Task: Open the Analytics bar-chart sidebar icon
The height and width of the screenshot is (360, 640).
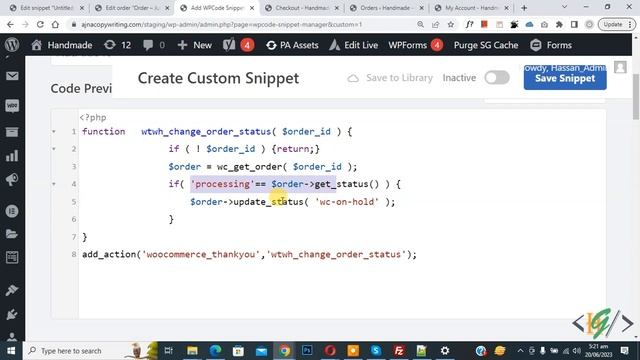Action: pyautogui.click(x=12, y=156)
